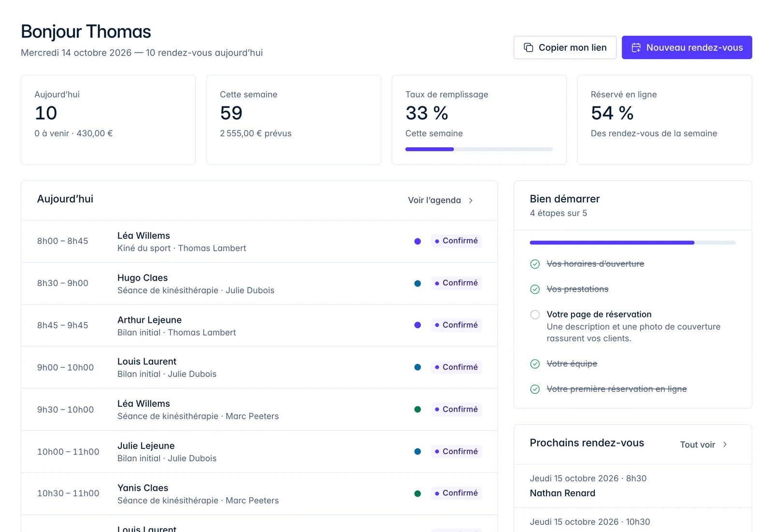Click the Taux de remplissage progress bar
The height and width of the screenshot is (532, 773).
[479, 149]
